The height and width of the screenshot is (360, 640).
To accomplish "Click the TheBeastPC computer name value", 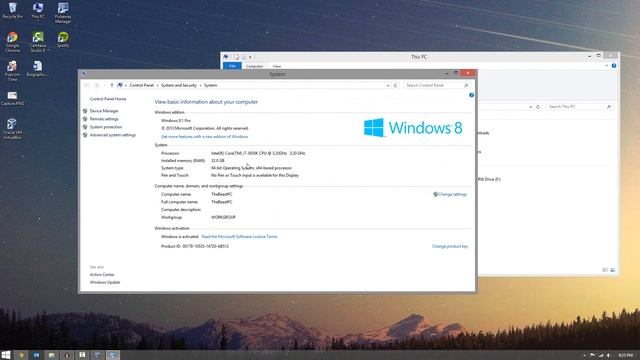I will (222, 194).
